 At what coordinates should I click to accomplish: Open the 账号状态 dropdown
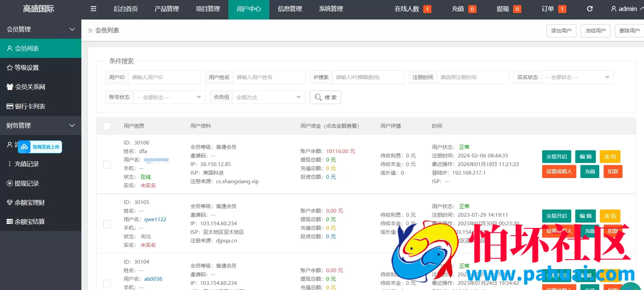point(169,97)
